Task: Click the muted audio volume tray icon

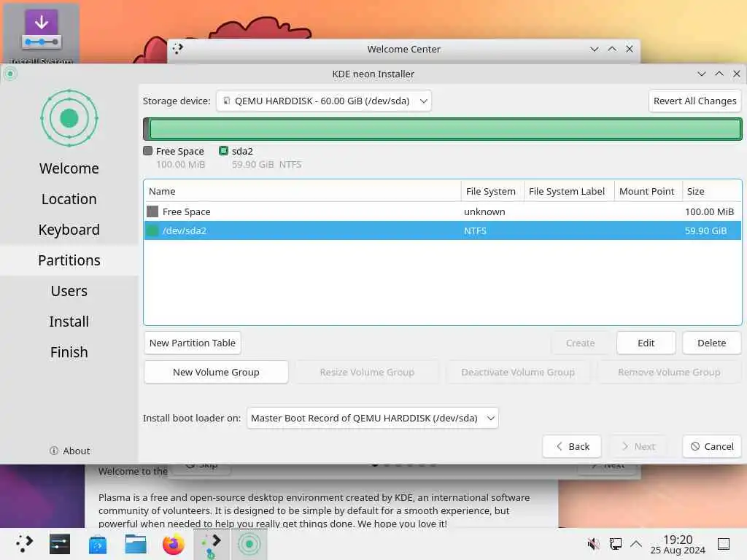Action: 593,543
